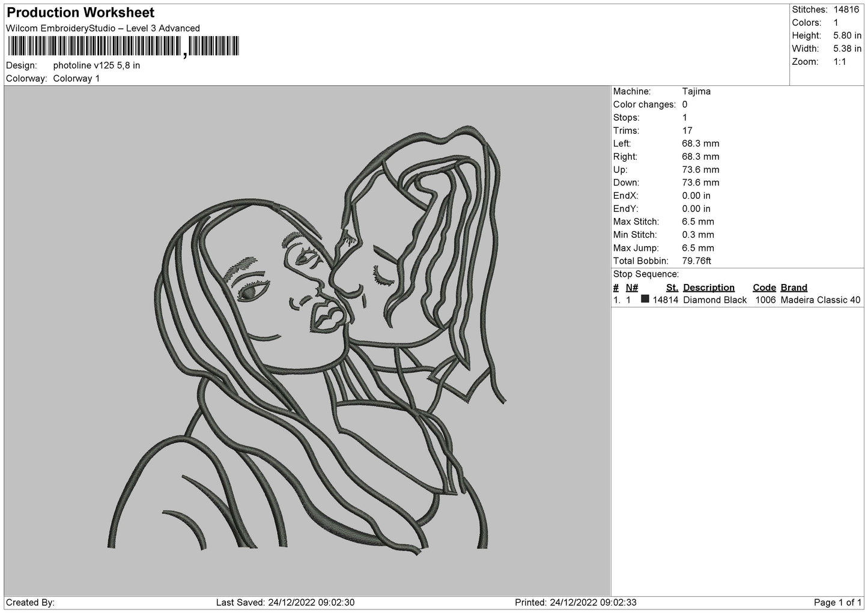The image size is (868, 613).
Task: Click the Min Stitch value 0.3 mm
Action: [698, 235]
